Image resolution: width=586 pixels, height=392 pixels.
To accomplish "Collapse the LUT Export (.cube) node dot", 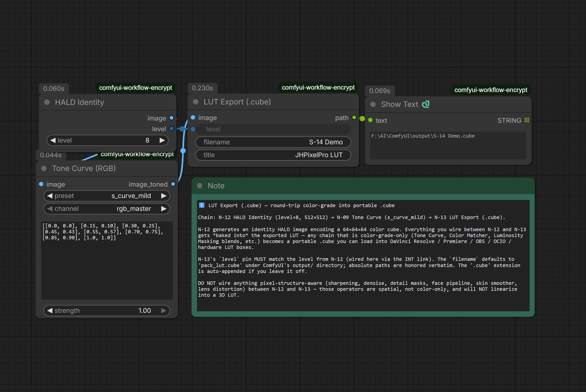I will [x=195, y=102].
